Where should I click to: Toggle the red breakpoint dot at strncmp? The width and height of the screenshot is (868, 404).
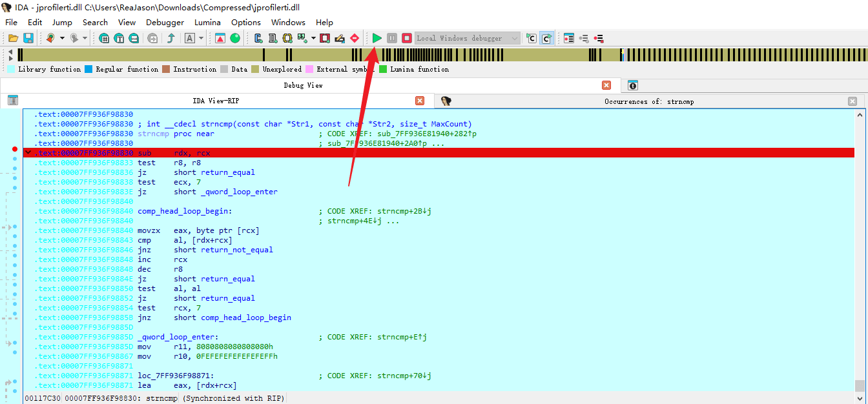pos(15,150)
